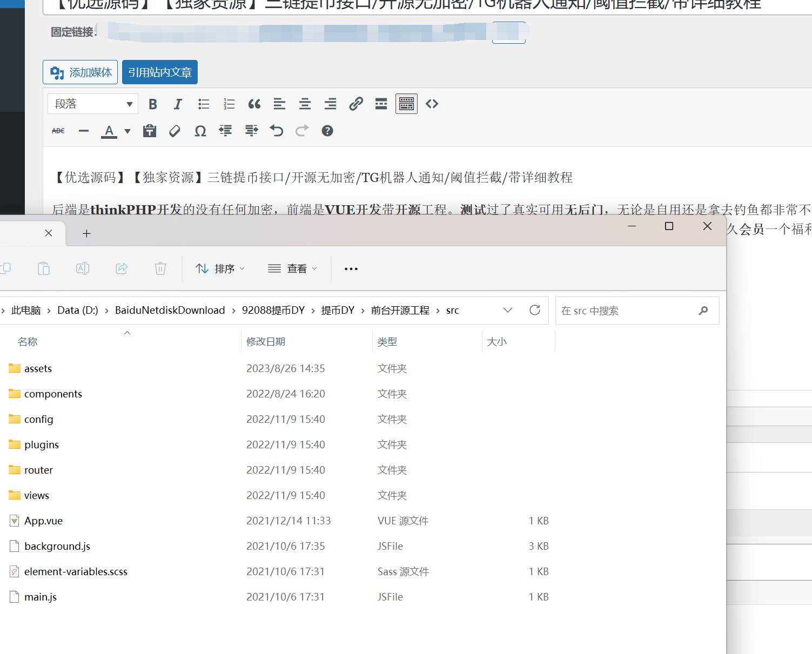
Task: Go to BaiduNetdiskDownload in the breadcrumb
Action: [170, 311]
